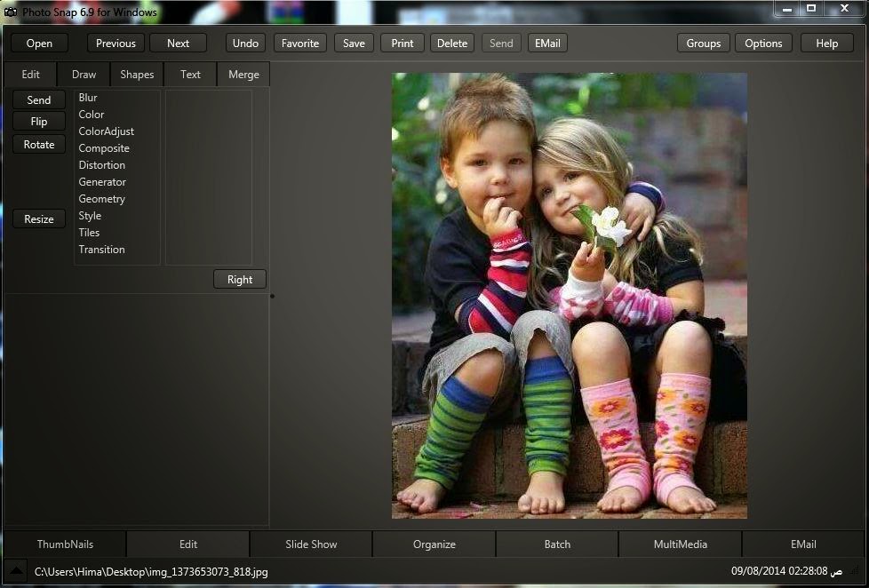The image size is (869, 588).
Task: Select Blur in the effects list
Action: [88, 98]
